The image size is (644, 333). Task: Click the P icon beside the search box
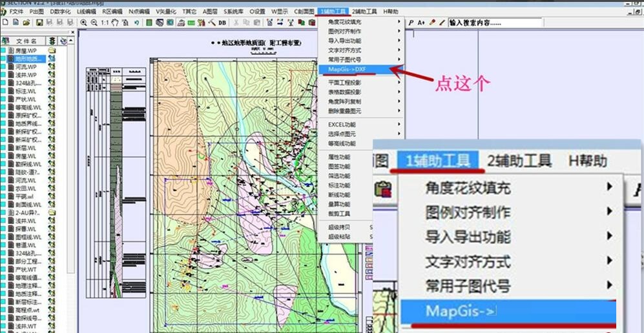411,23
